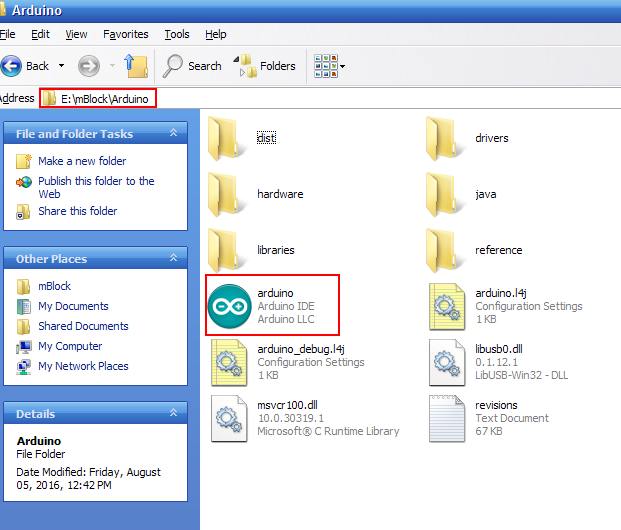The width and height of the screenshot is (621, 530).
Task: Click the My Computer icon
Action: 24,347
